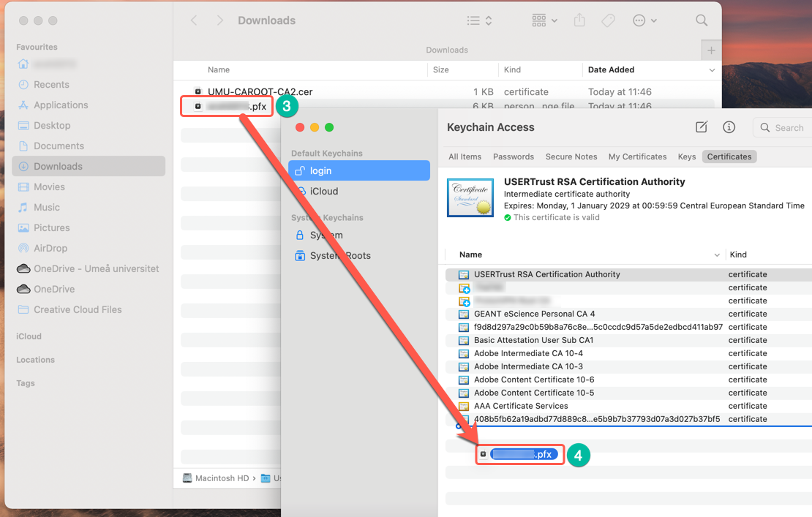Click the Finder share icon
812x517 pixels.
click(x=579, y=20)
